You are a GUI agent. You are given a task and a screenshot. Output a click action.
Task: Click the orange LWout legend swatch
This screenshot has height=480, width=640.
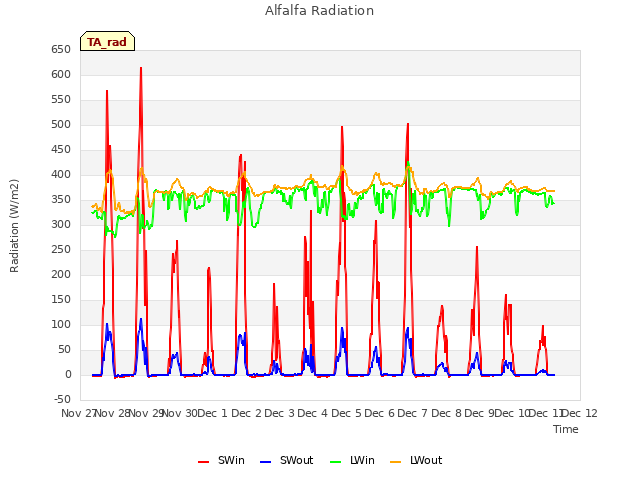point(396,462)
